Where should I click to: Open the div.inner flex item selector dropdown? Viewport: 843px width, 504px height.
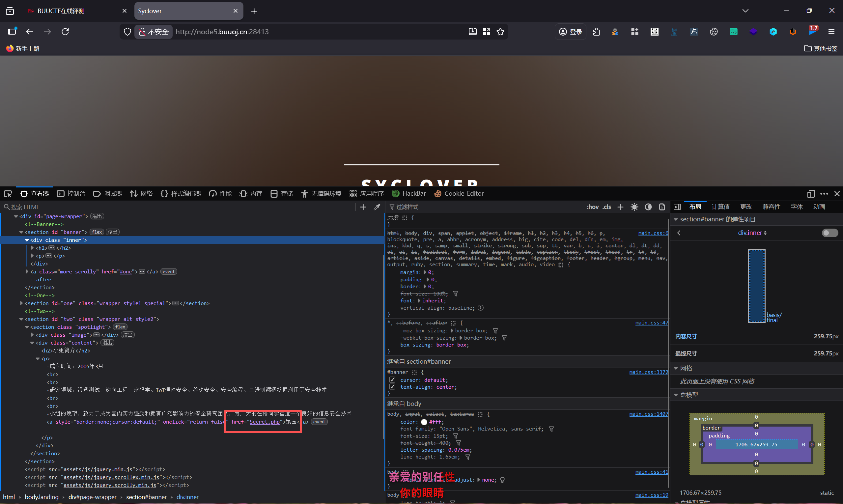click(x=752, y=233)
